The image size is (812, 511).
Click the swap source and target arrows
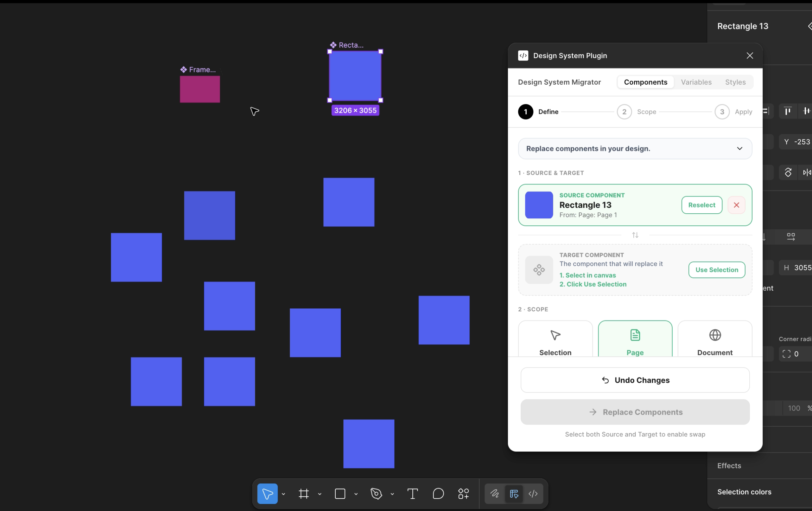point(635,235)
